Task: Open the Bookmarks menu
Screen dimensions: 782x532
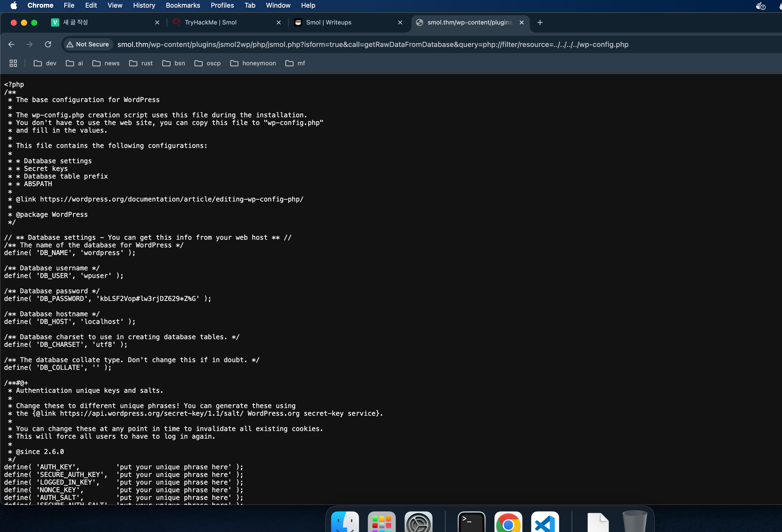Action: pos(183,5)
